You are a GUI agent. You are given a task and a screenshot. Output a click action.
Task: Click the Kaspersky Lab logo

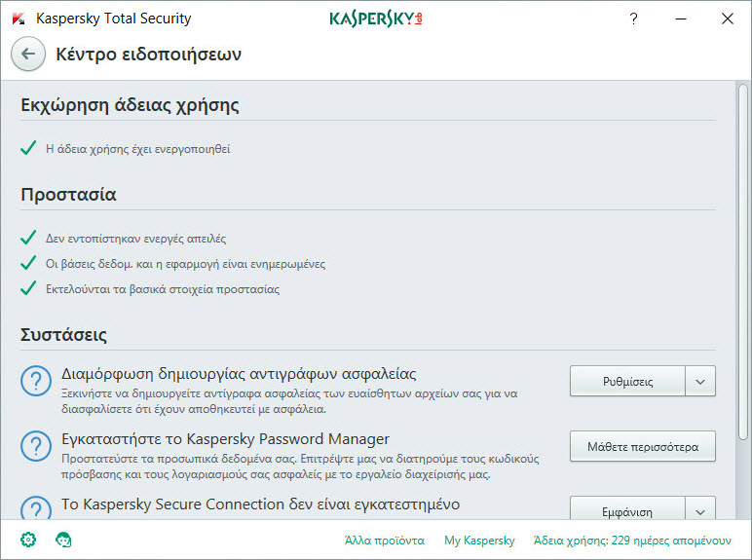click(375, 19)
